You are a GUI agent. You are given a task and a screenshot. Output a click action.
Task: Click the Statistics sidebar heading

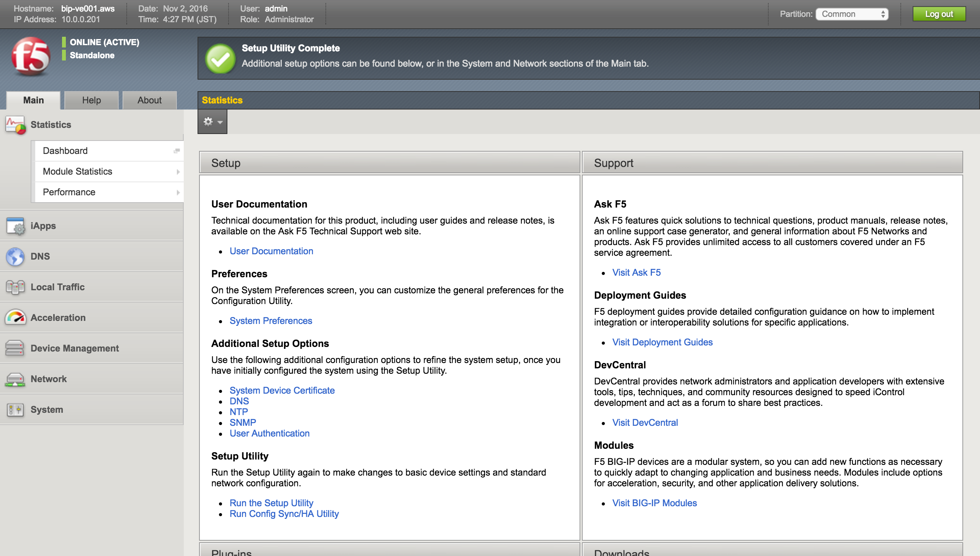click(51, 125)
